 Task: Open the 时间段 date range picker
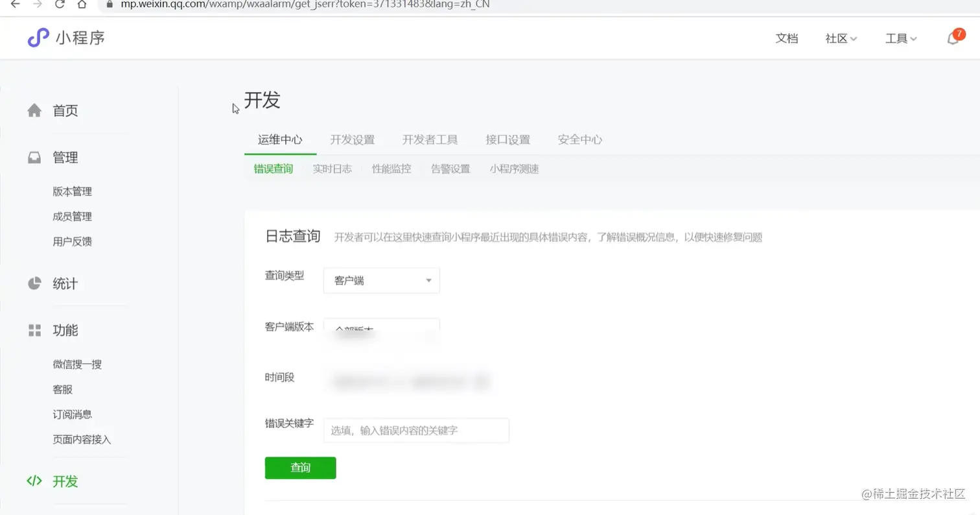[x=410, y=382]
